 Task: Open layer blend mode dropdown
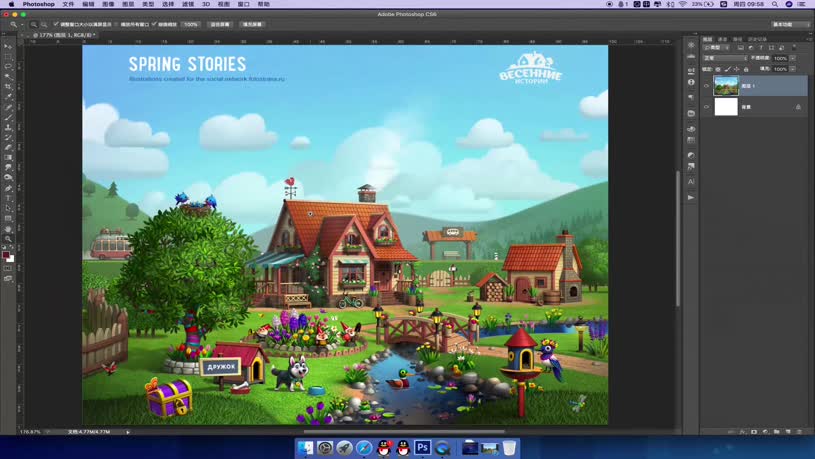pyautogui.click(x=726, y=58)
